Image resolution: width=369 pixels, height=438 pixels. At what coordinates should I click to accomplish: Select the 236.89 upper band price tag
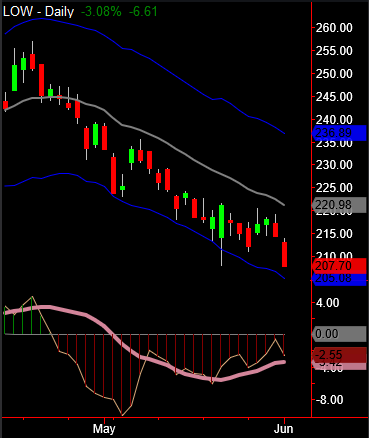point(339,133)
